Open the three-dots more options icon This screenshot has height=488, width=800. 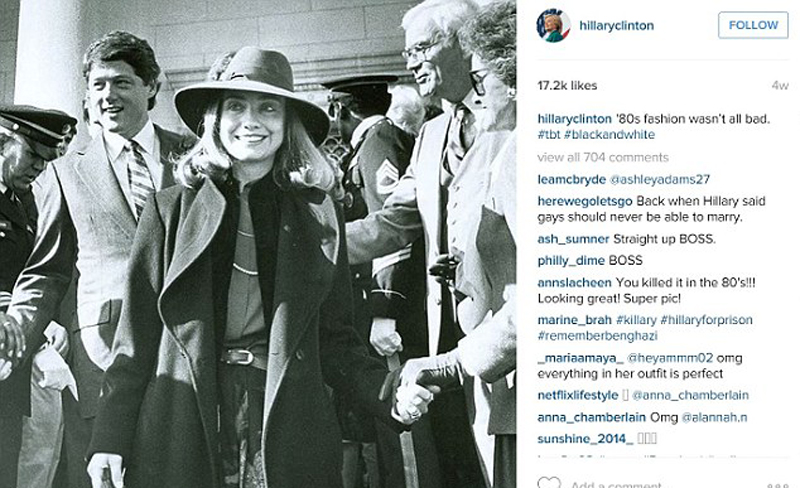(779, 485)
